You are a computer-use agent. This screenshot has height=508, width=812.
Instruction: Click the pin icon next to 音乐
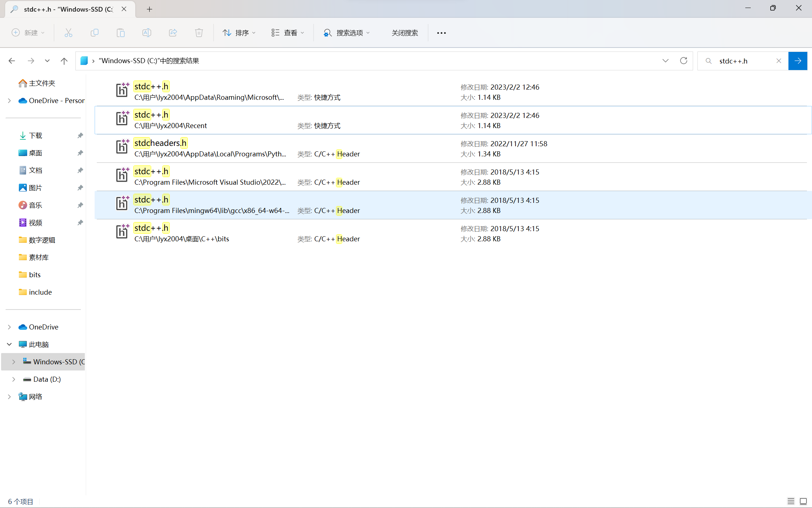click(x=80, y=205)
